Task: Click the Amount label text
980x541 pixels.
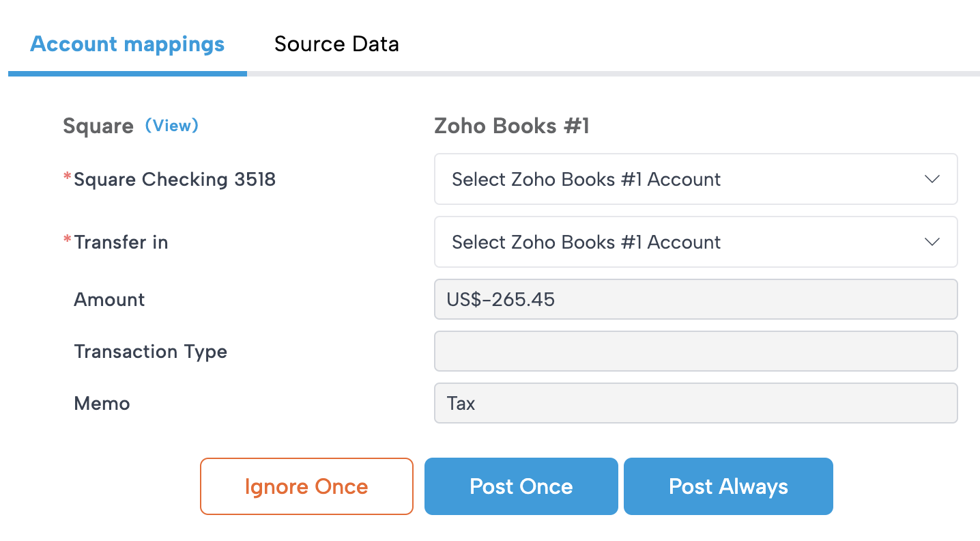Action: click(109, 300)
